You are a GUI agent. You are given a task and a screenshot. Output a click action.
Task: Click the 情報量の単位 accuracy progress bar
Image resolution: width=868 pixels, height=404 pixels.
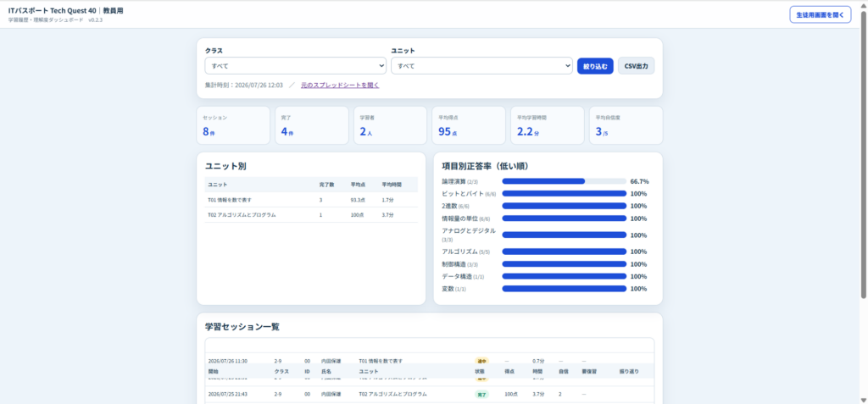click(x=564, y=219)
